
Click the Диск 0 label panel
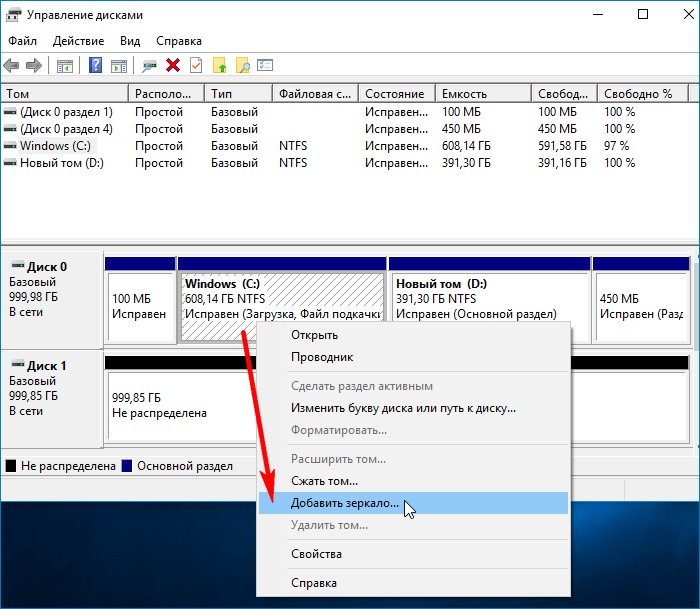coord(51,300)
